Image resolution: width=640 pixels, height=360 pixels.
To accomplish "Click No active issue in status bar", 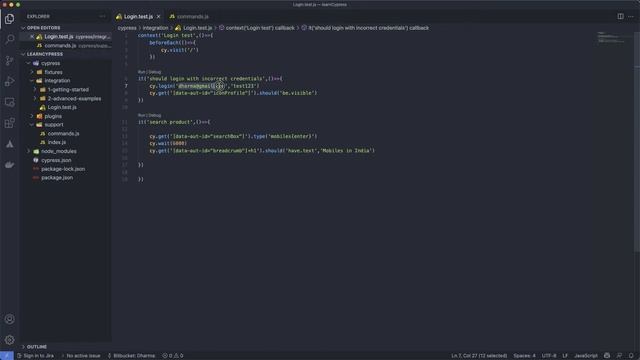I will pos(81,356).
